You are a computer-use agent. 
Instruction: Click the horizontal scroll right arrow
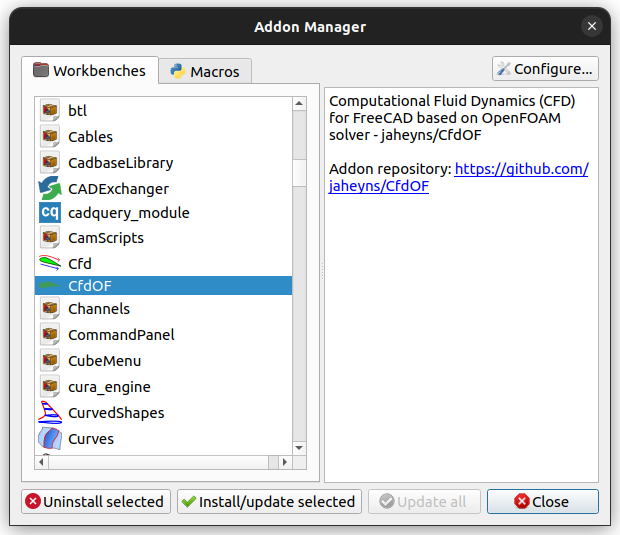click(285, 462)
